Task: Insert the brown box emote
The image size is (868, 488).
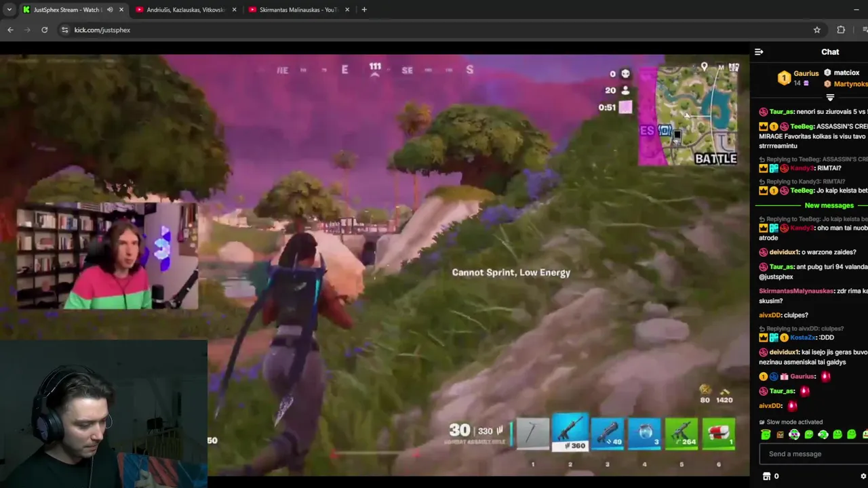Action: tap(780, 434)
